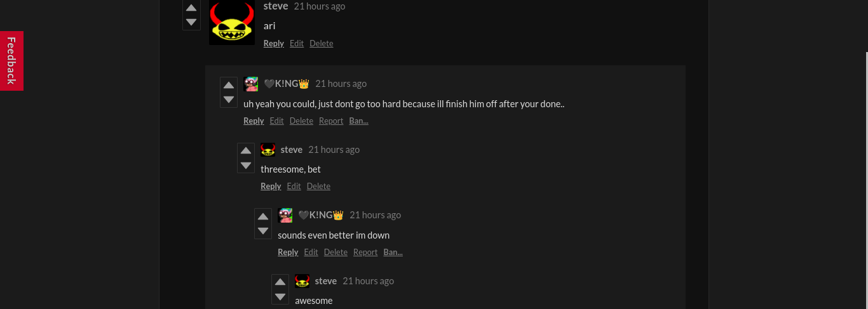Delete steve's "threesome, bet" comment
The width and height of the screenshot is (868, 309).
coord(318,186)
